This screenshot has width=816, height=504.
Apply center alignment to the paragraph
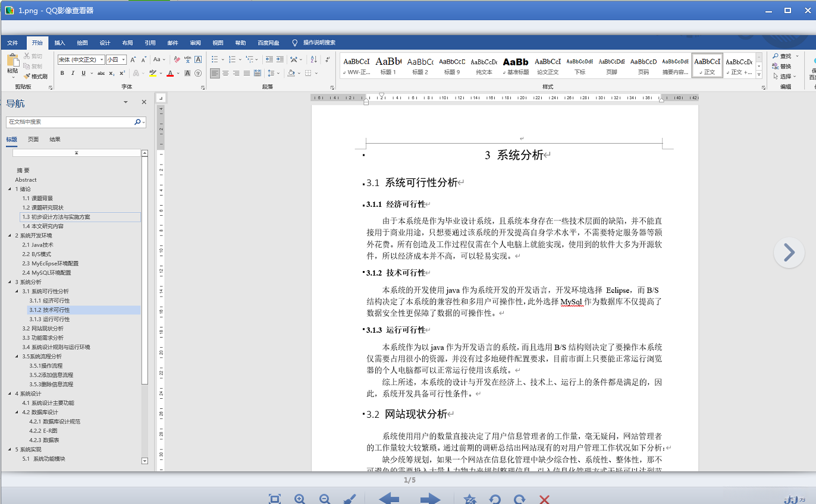coord(225,73)
